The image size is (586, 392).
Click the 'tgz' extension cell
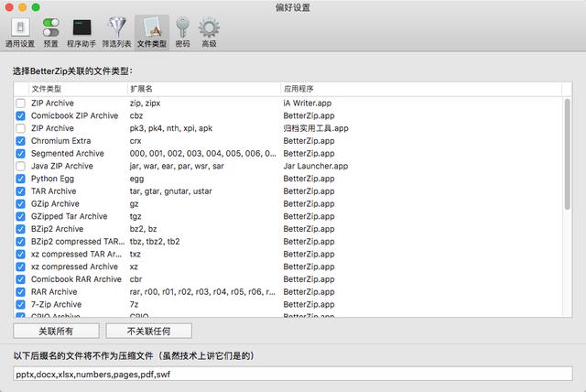coord(136,217)
